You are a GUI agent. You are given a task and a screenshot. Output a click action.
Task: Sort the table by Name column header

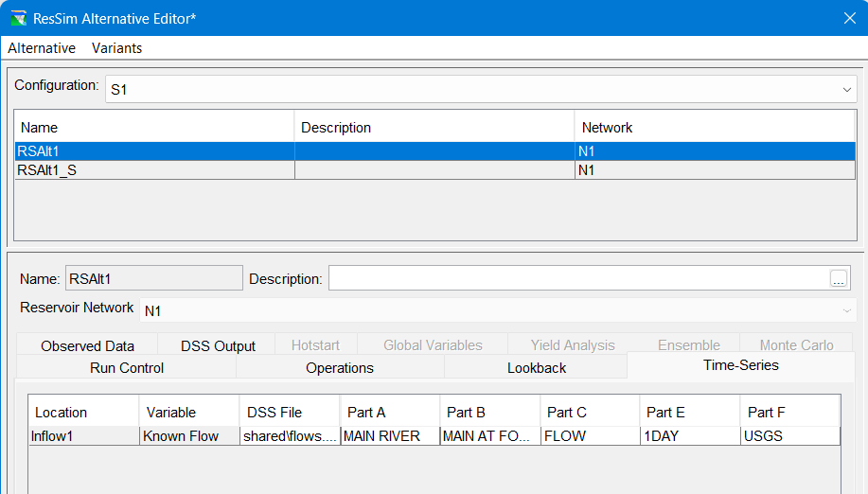click(x=154, y=127)
